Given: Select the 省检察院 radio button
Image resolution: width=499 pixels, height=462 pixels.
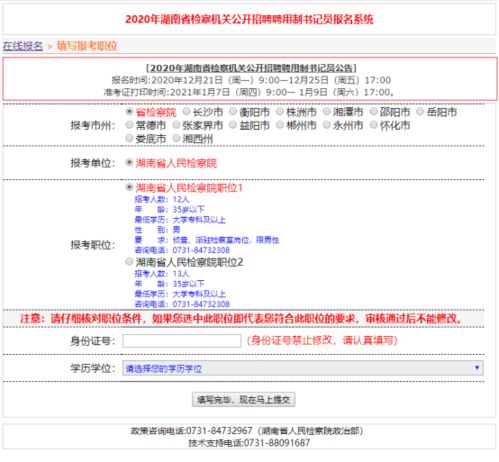Looking at the screenshot, I should 129,112.
